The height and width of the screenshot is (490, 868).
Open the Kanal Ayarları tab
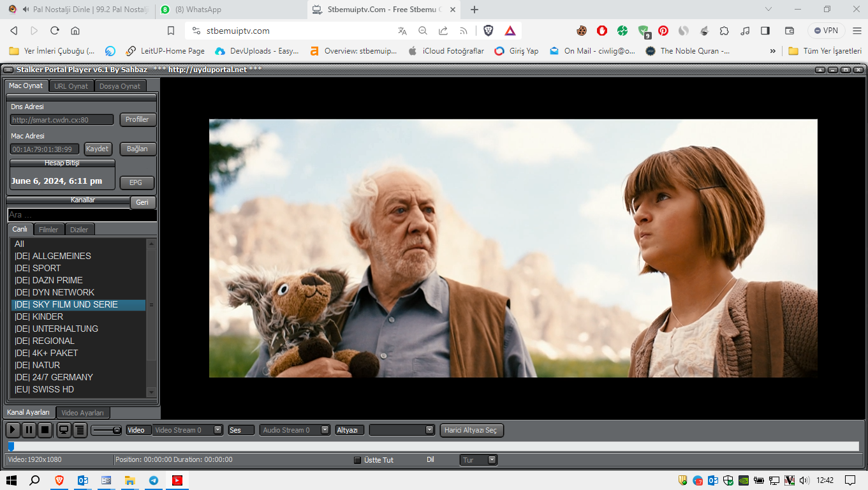pyautogui.click(x=29, y=412)
